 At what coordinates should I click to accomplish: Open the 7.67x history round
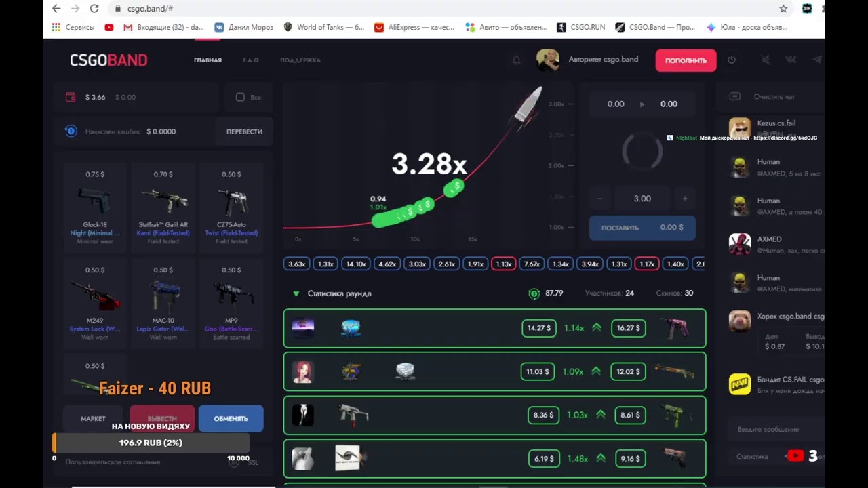click(532, 264)
